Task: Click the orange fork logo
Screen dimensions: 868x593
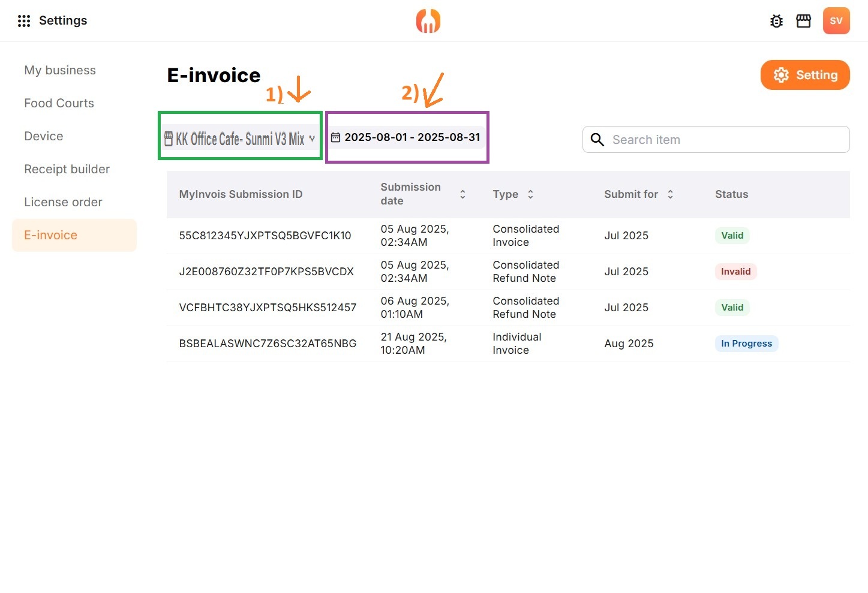Action: coord(428,21)
